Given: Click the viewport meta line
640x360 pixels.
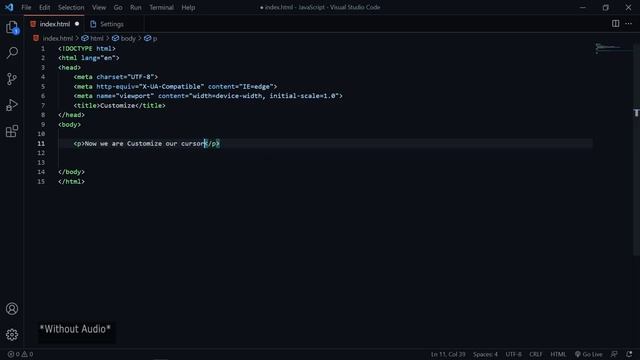Looking at the screenshot, I should (208, 96).
